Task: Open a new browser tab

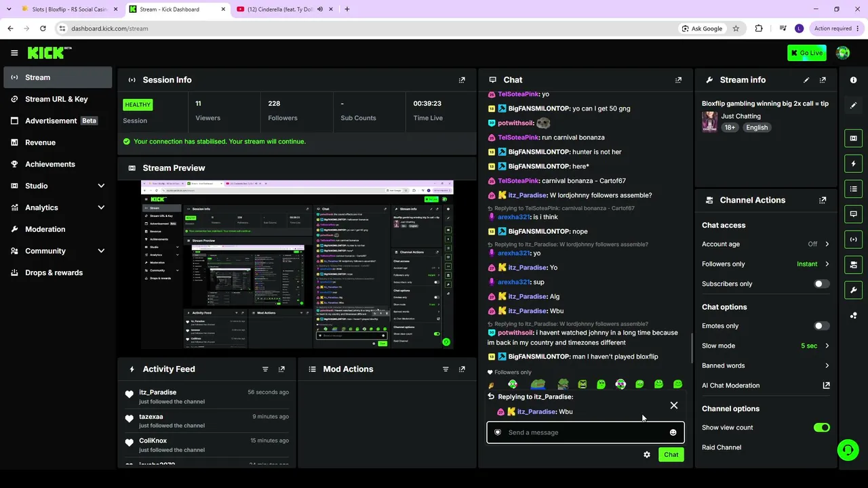Action: (x=347, y=9)
